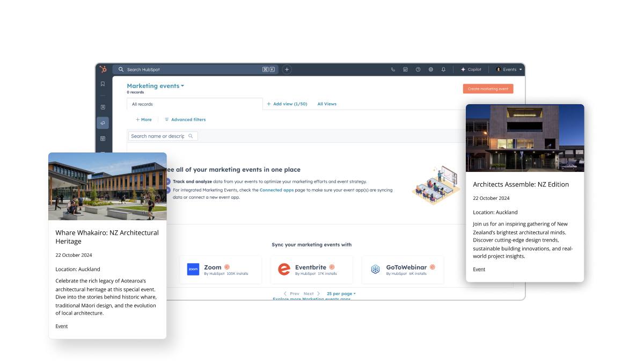Select the bookmarks icon in the sidebar

103,83
